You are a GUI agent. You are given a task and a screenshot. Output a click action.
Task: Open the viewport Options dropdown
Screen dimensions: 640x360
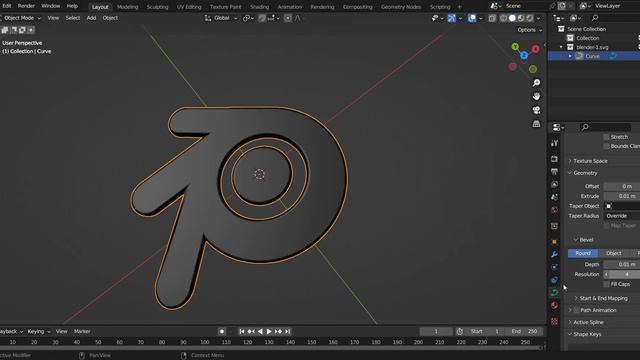(x=530, y=30)
